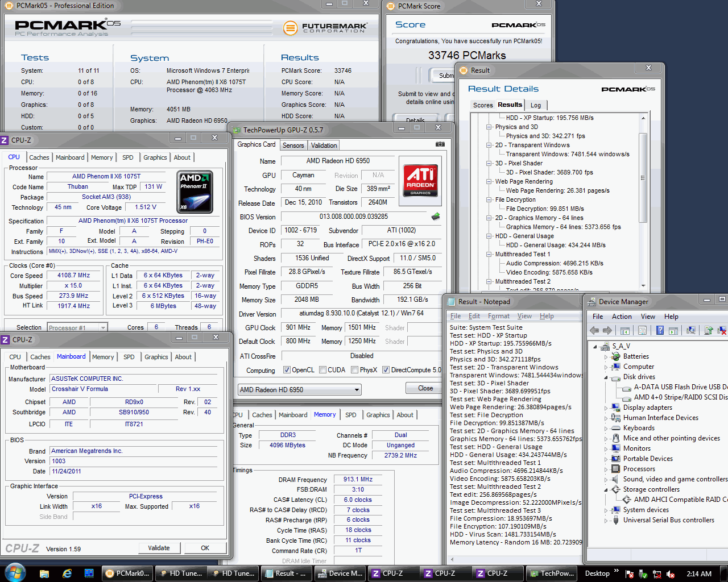Collapse Physics and 3D in Result Details
728x582 pixels.
489,127
